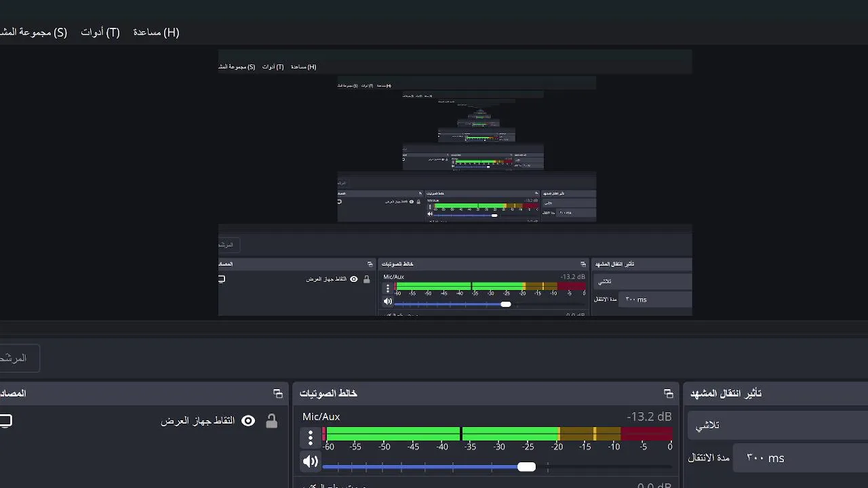Click the eye icon inside preview mirror
The width and height of the screenshot is (868, 488).
click(353, 279)
